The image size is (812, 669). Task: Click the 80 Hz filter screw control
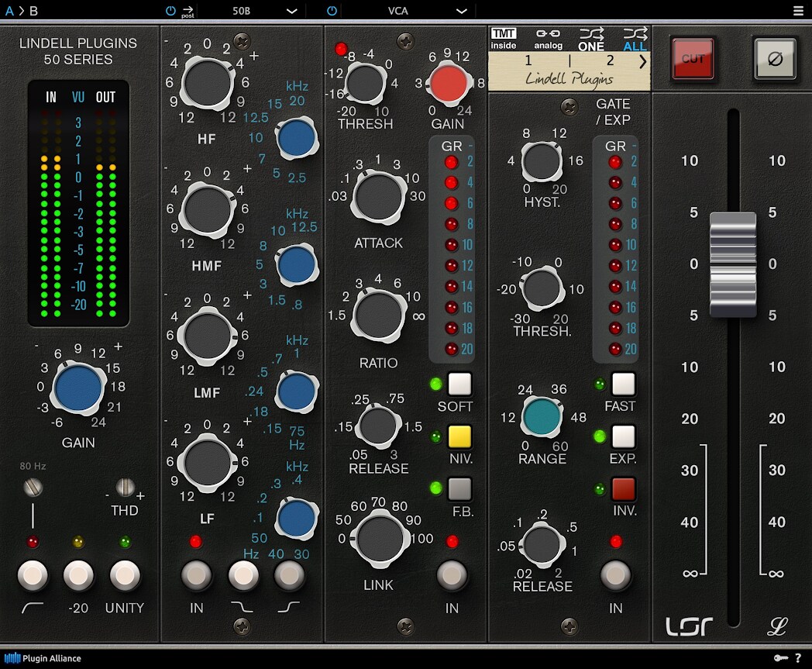33,487
